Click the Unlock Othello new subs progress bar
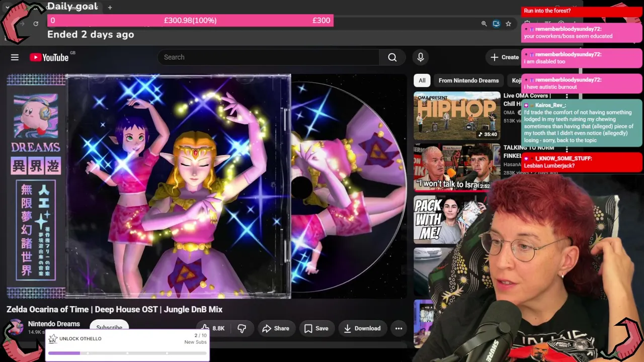 [127, 353]
